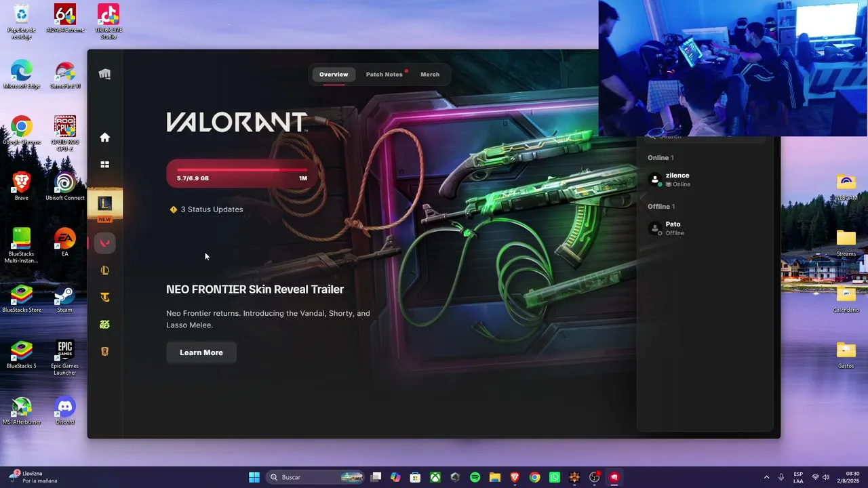Select the Discord desktop shortcut
Viewport: 868px width, 488px height.
65,411
